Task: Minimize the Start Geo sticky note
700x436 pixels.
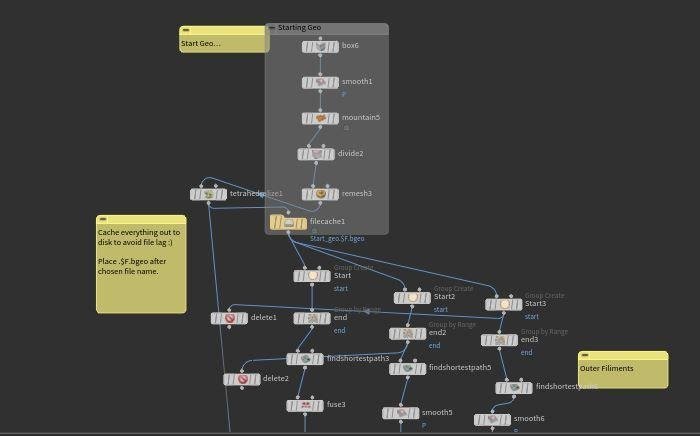Action: point(184,30)
